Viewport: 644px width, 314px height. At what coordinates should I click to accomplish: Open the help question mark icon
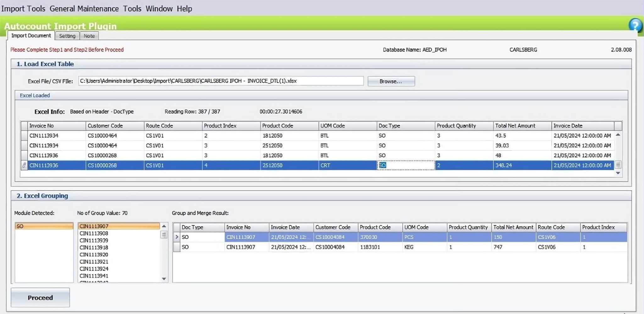(x=635, y=25)
